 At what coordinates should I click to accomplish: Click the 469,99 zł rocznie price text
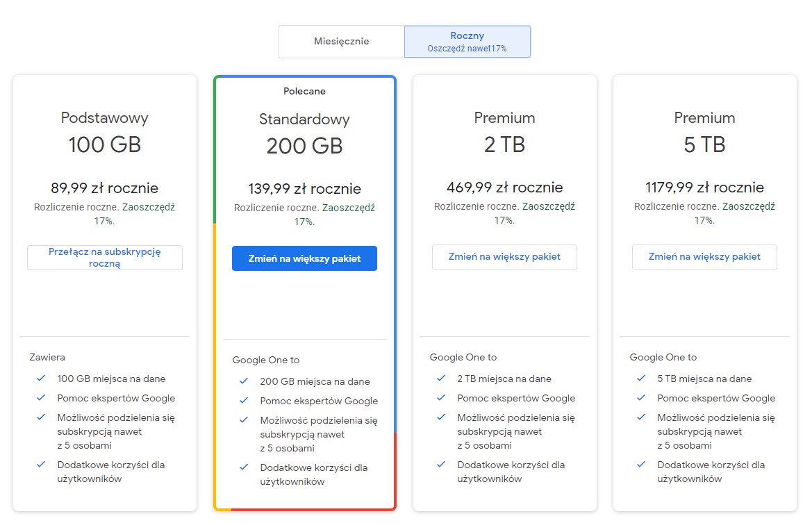coord(504,188)
